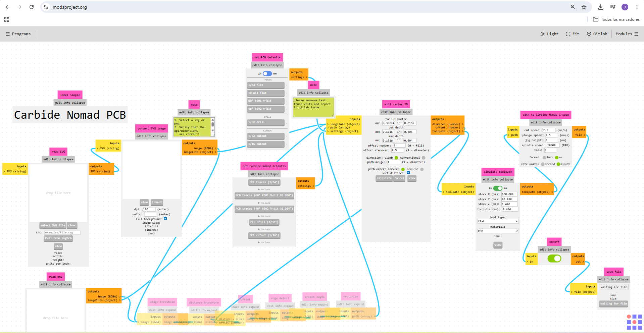Image resolution: width=644 pixels, height=333 pixels.
Task: Open the browser three-dot menu
Action: tap(637, 7)
